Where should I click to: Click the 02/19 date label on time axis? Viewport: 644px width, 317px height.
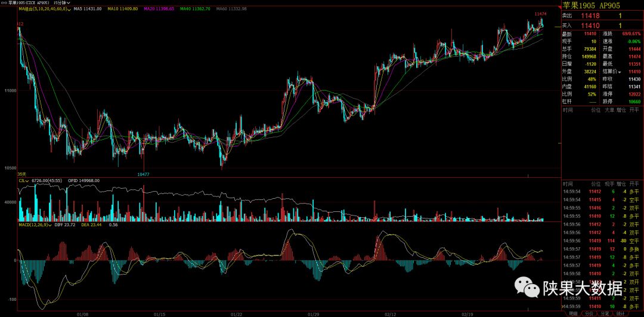468,313
